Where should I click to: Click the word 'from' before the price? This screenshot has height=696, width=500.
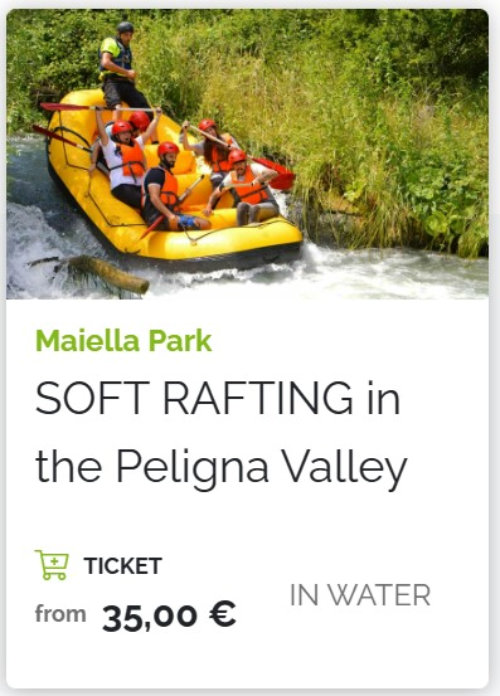coord(60,614)
